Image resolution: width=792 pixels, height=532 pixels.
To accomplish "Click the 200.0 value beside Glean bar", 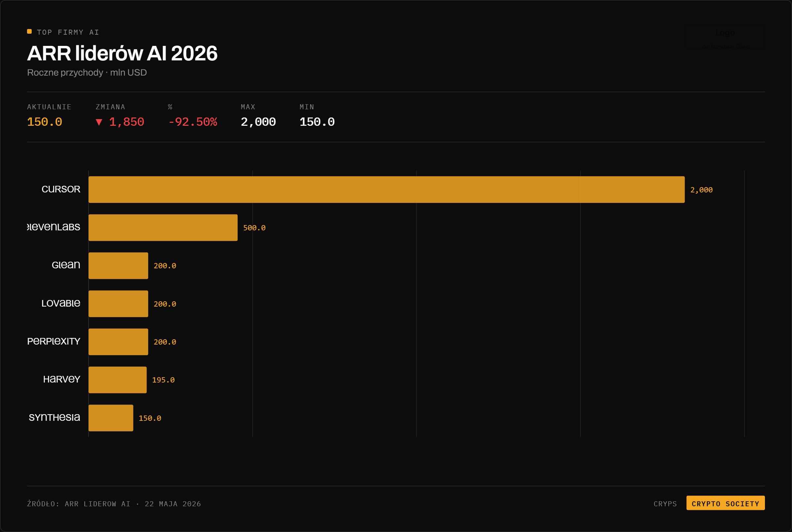I will (165, 266).
